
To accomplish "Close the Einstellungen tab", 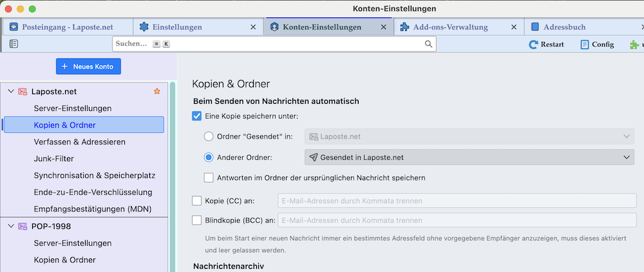I will click(253, 27).
